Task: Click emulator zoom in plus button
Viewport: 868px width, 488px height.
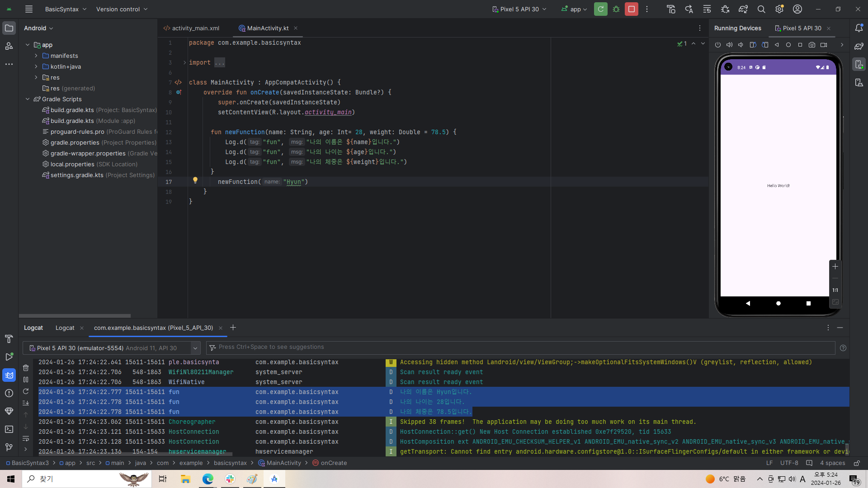Action: tap(835, 267)
